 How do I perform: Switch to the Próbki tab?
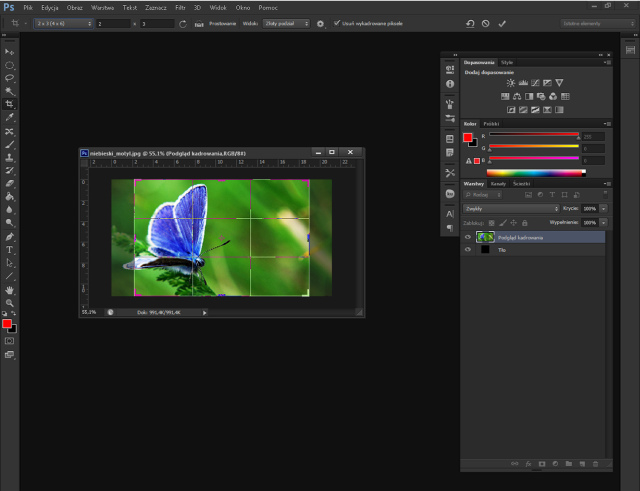click(491, 124)
